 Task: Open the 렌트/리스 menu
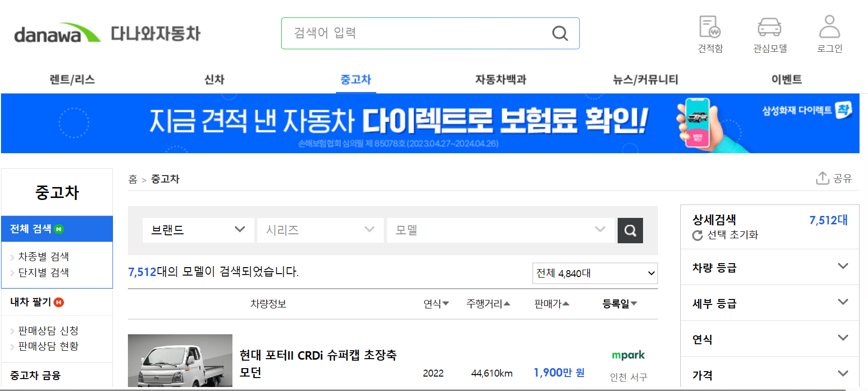coord(72,80)
